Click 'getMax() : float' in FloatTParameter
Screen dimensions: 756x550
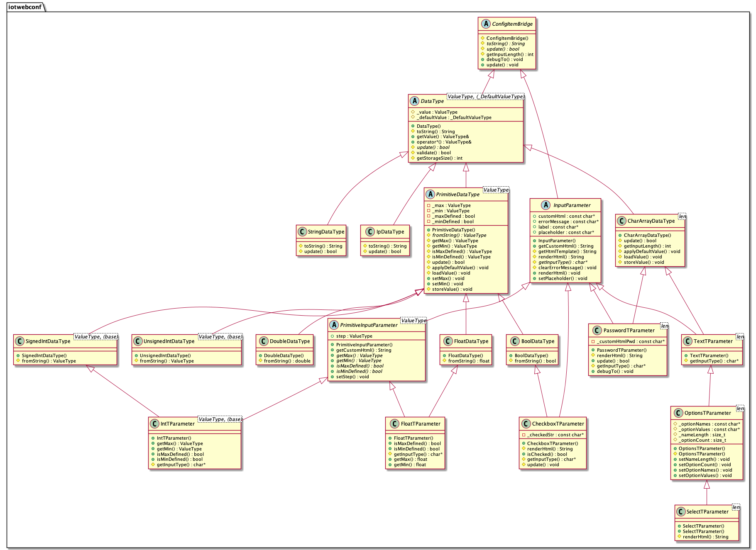[x=411, y=459]
